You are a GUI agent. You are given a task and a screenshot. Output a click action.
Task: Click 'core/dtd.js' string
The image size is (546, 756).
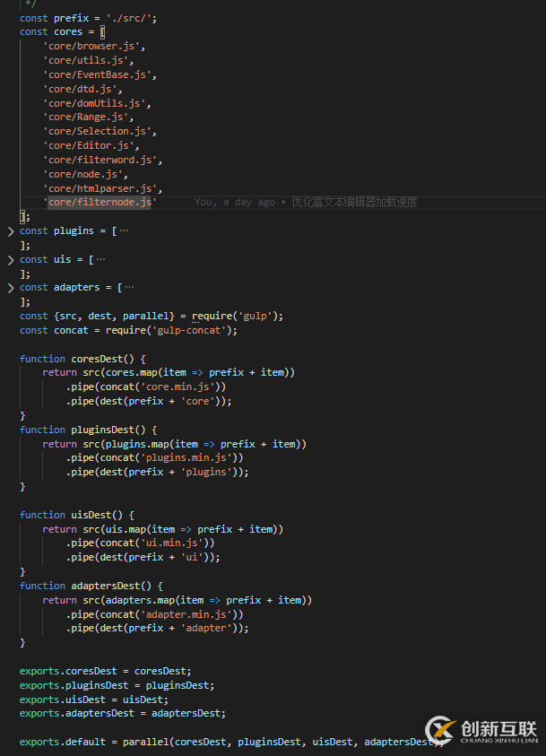(80, 89)
